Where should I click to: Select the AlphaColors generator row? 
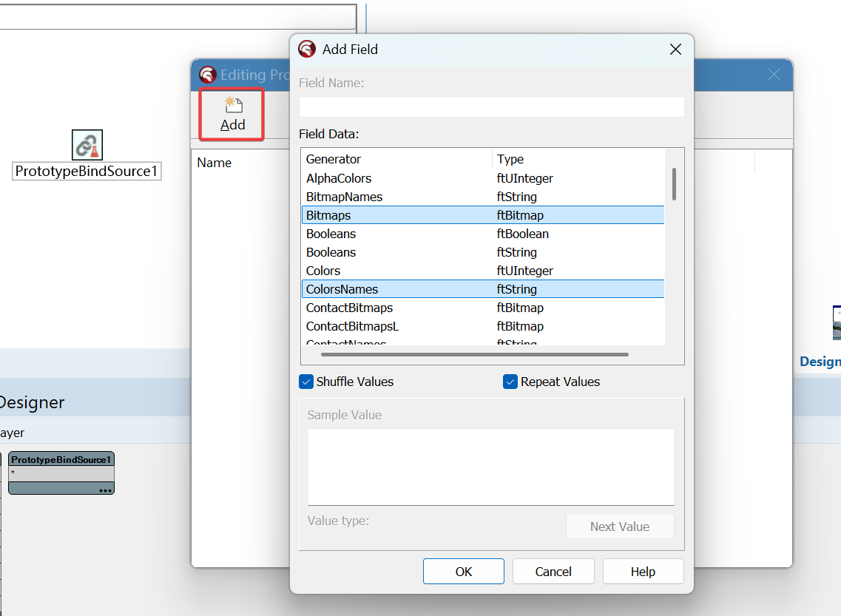coord(483,178)
